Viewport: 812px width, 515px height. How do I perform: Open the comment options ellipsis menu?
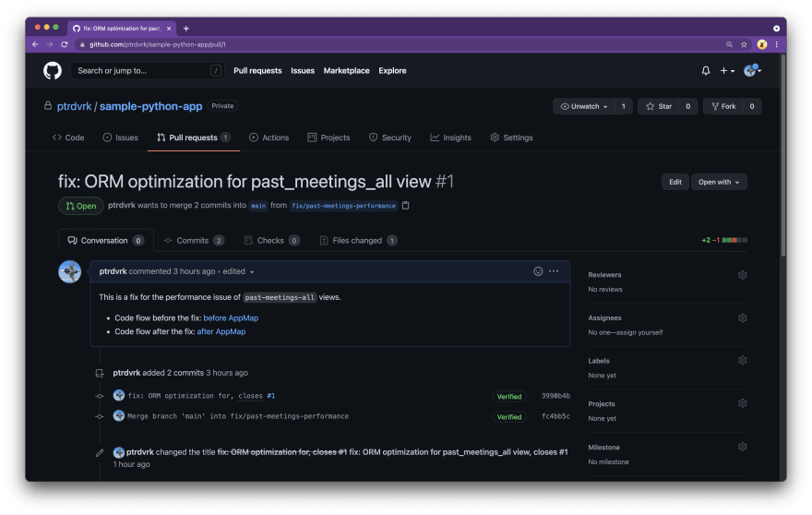[554, 271]
